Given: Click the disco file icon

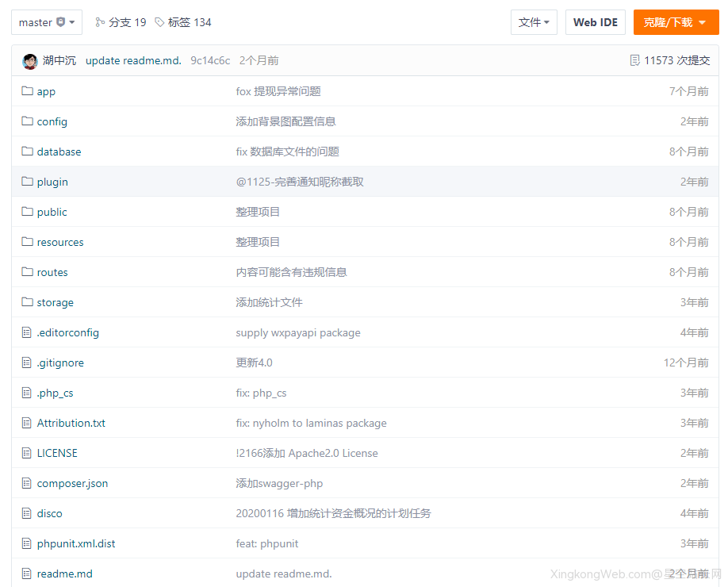Looking at the screenshot, I should click(x=27, y=514).
